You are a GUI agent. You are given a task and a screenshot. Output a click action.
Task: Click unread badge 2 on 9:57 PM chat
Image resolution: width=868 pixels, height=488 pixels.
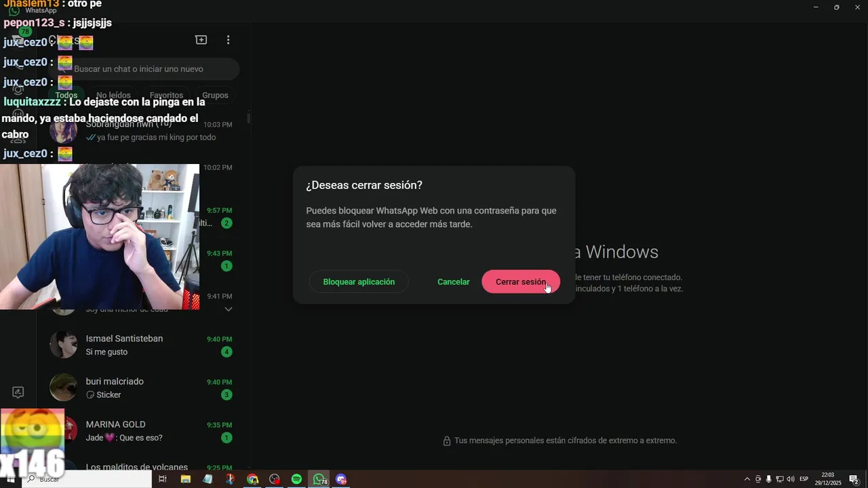click(226, 223)
